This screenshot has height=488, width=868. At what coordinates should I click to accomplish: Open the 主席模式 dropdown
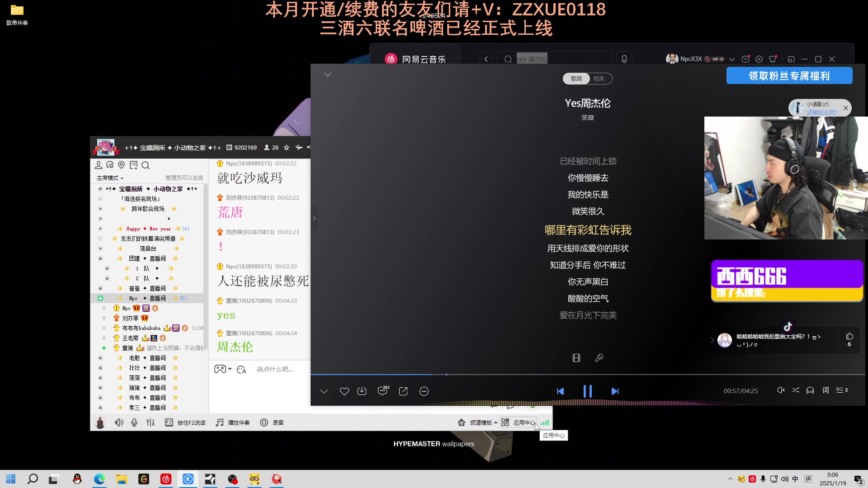click(110, 178)
